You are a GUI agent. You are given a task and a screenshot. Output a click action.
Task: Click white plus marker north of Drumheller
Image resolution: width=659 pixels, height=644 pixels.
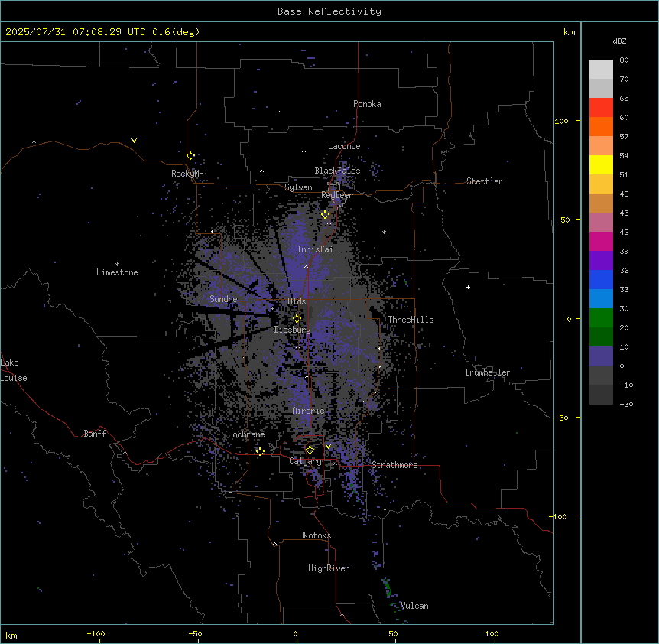click(468, 287)
